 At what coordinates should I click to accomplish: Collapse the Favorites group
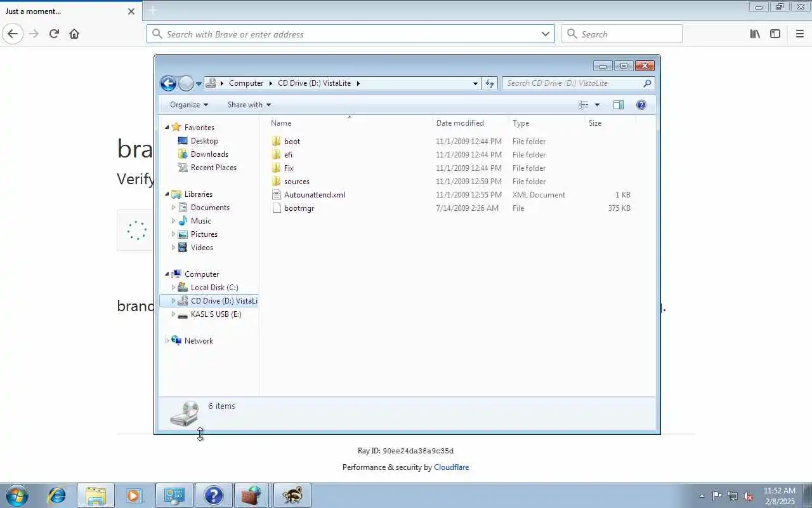(x=167, y=128)
